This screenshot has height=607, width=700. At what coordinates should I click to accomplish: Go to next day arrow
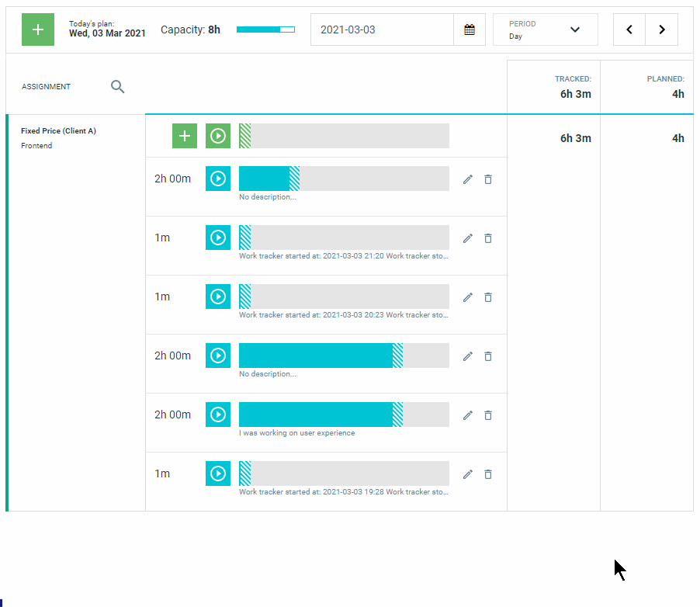[x=662, y=29]
